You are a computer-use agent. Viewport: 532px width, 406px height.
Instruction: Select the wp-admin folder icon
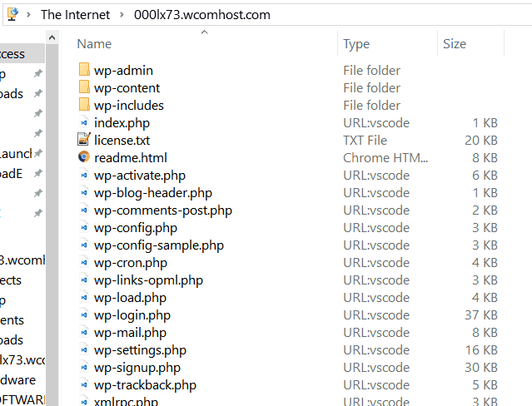pos(84,70)
